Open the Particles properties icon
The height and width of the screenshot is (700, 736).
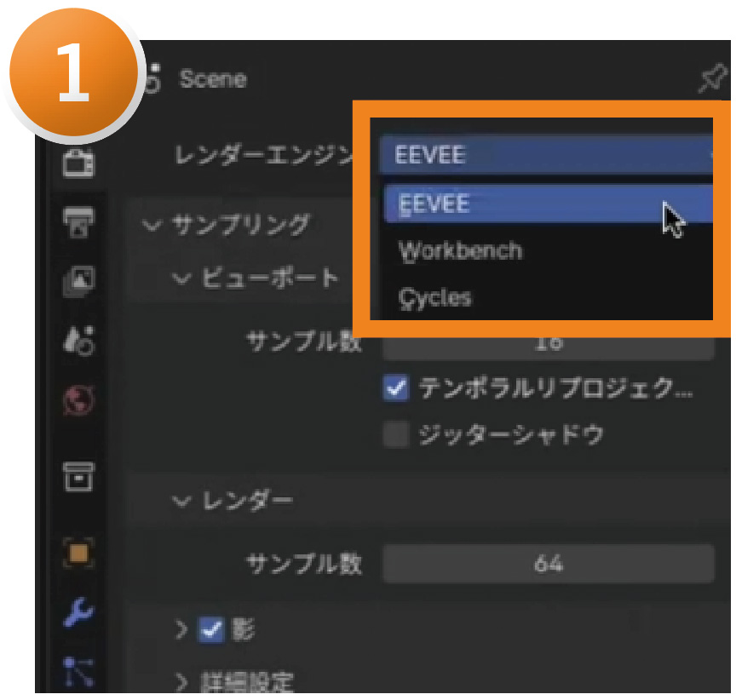(78, 671)
